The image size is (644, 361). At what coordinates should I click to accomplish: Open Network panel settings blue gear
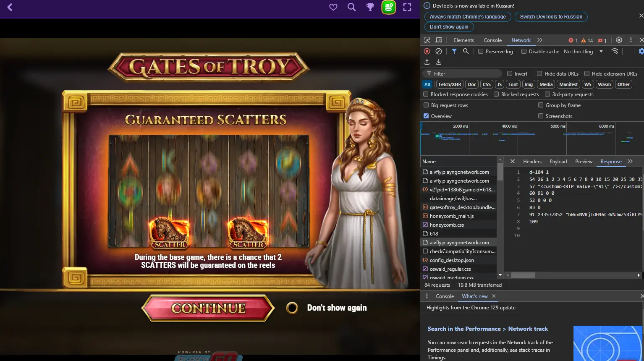click(641, 51)
